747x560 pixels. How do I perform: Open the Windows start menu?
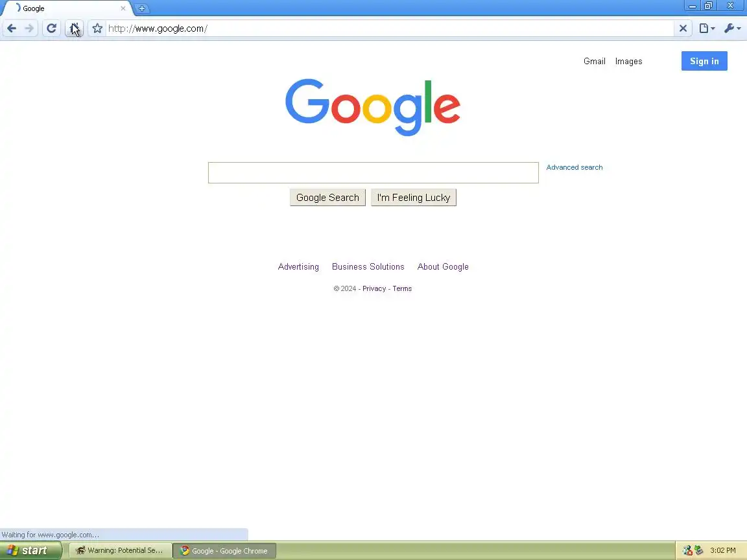click(30, 550)
